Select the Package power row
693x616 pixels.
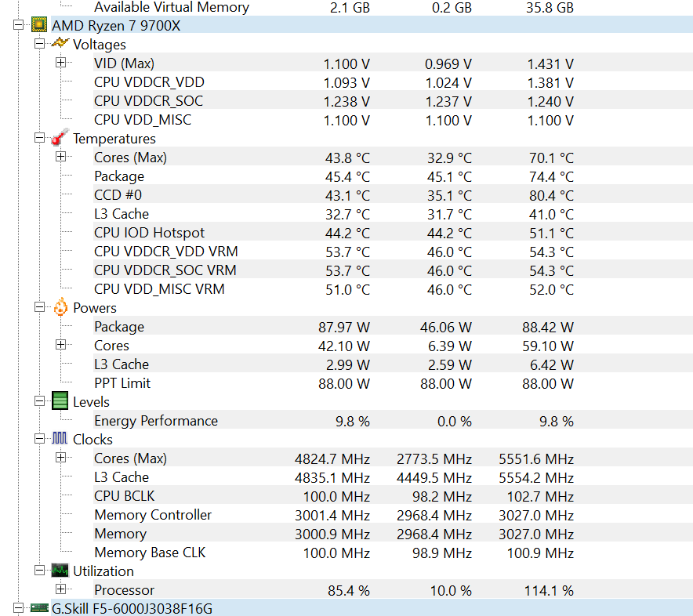[393, 327]
